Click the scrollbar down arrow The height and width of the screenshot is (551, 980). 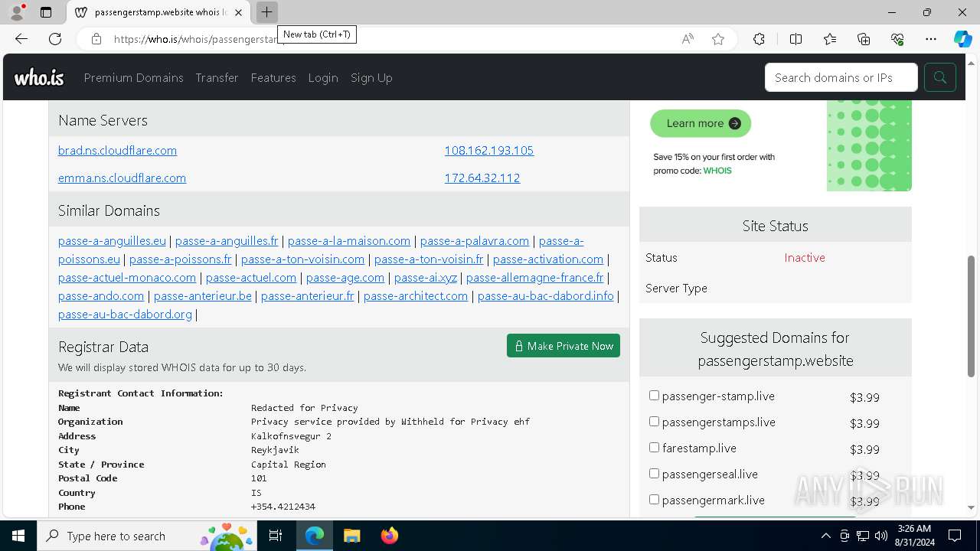(972, 507)
